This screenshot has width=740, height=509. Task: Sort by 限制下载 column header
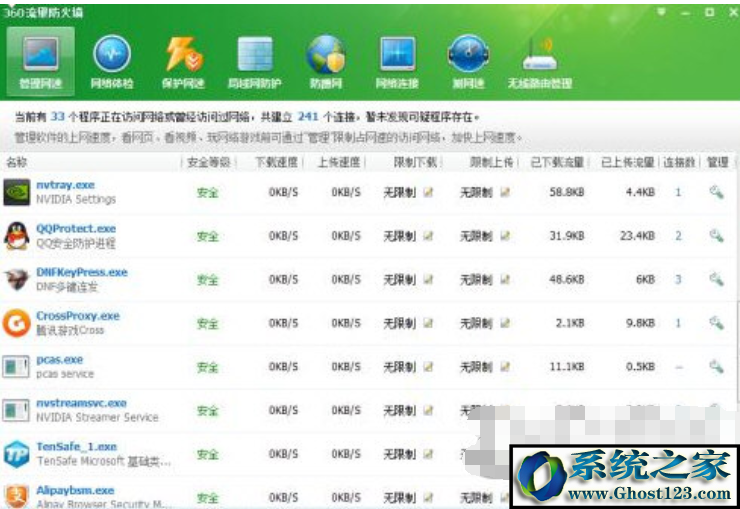[415, 162]
